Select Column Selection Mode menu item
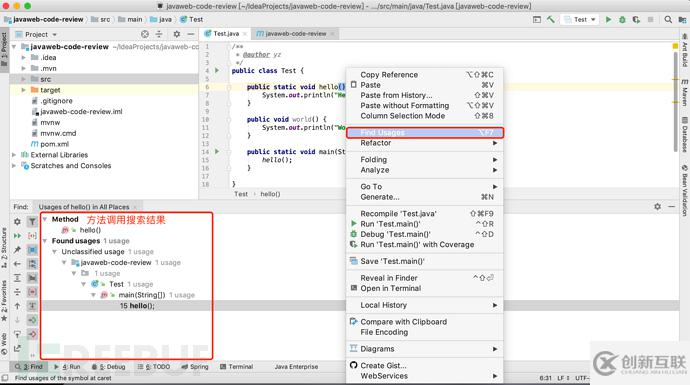The height and width of the screenshot is (385, 690). click(425, 116)
